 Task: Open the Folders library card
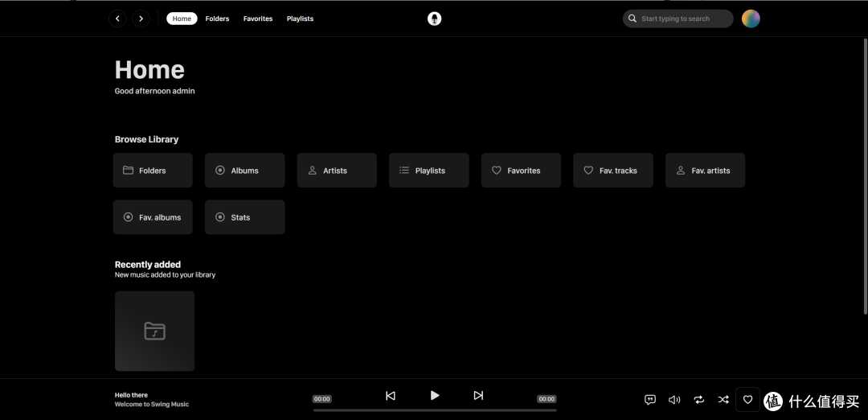[153, 171]
